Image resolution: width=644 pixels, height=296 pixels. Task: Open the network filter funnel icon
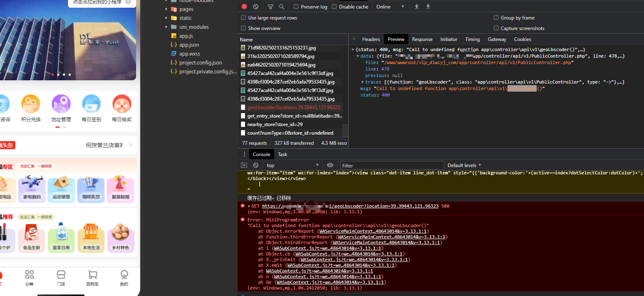click(271, 6)
